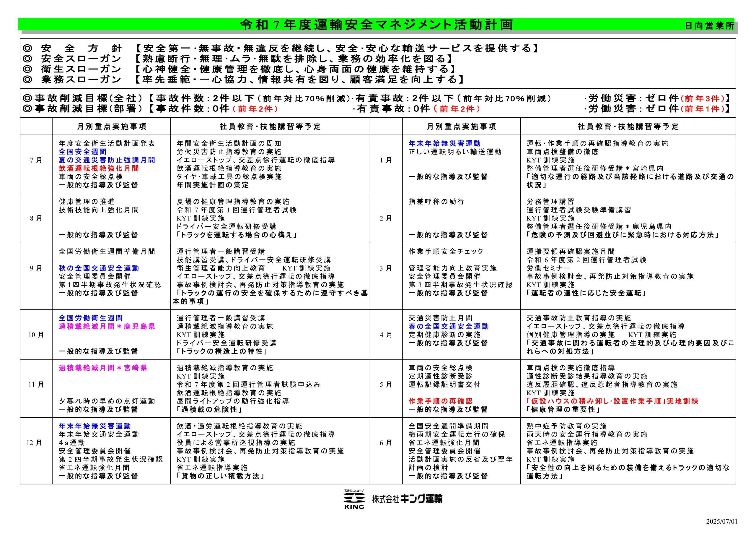Image resolution: width=756 pixels, height=535 pixels.
Task: Click 第1四半期事故発生状況確認
Action: coord(110,285)
